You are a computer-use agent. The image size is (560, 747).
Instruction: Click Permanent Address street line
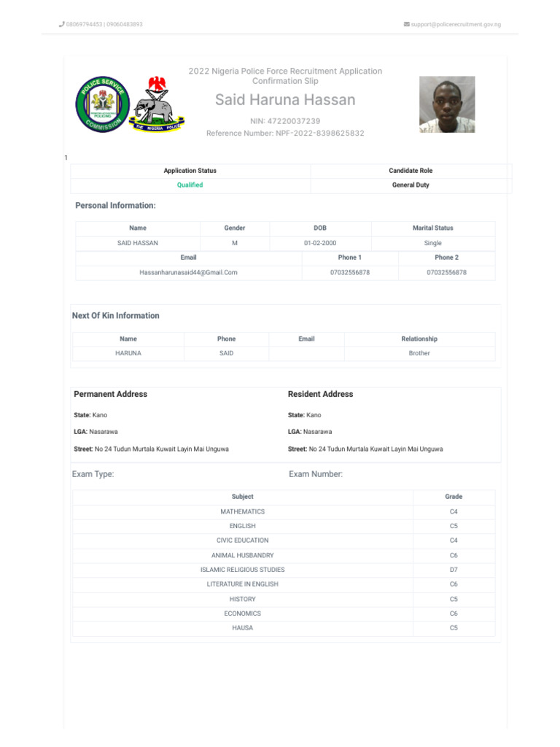pyautogui.click(x=152, y=449)
